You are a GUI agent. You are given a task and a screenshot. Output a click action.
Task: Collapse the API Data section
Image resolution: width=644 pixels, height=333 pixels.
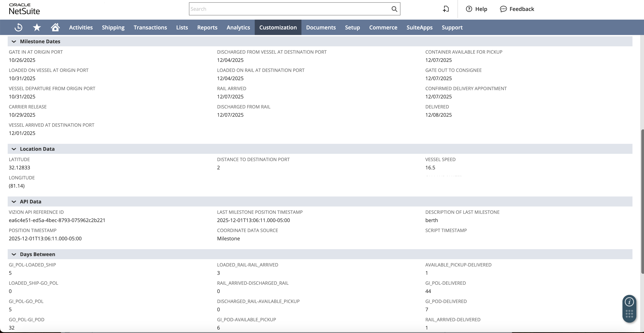(14, 201)
